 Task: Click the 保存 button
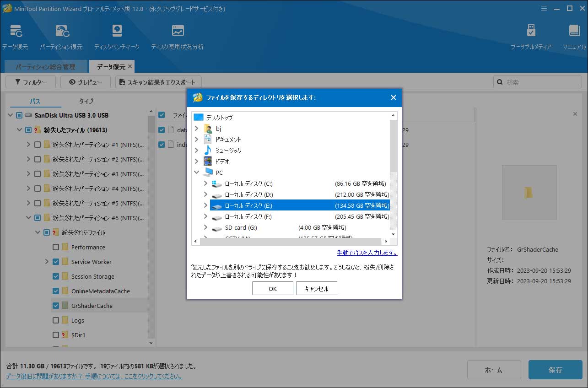[x=556, y=370]
